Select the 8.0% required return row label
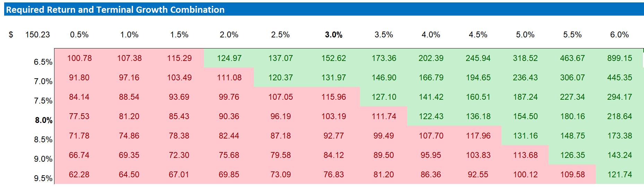The height and width of the screenshot is (187, 644). click(44, 120)
